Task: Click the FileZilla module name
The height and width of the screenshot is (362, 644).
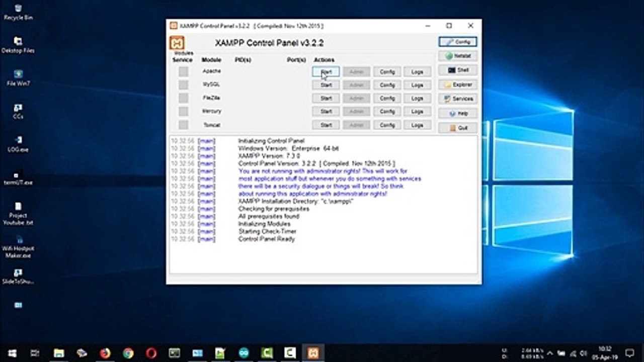Action: click(x=212, y=98)
